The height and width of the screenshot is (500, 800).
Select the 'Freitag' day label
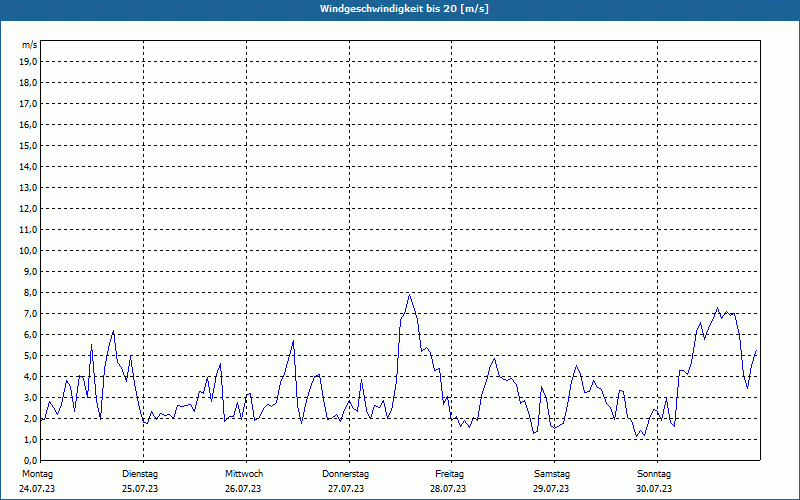449,474
